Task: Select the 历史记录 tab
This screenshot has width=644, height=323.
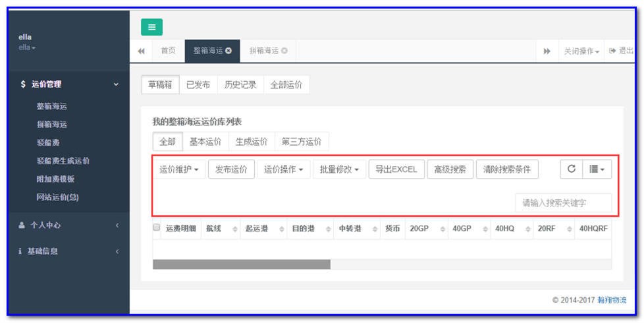Action: (x=240, y=85)
